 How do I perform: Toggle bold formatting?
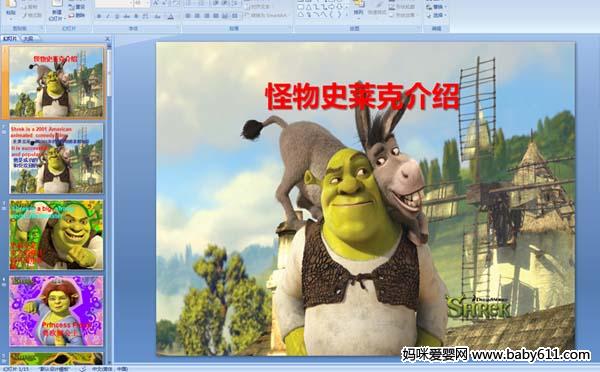[99, 16]
